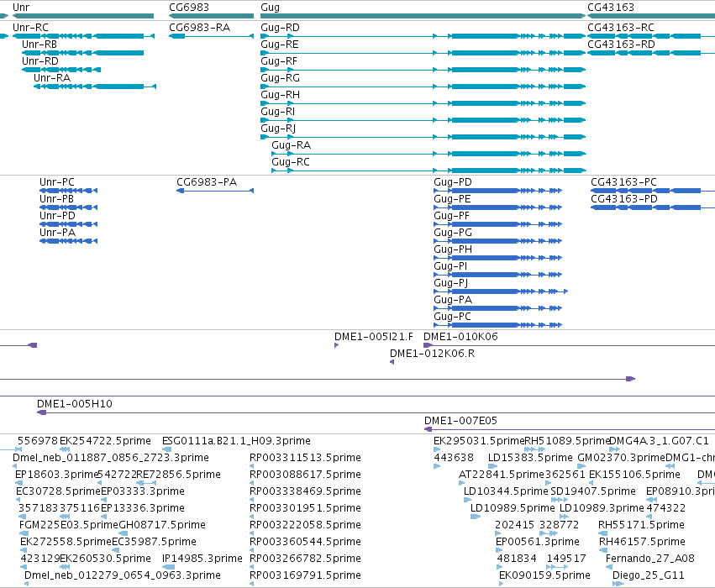Click the AT22841.5prime EST label
715x588 pixels.
tap(502, 475)
